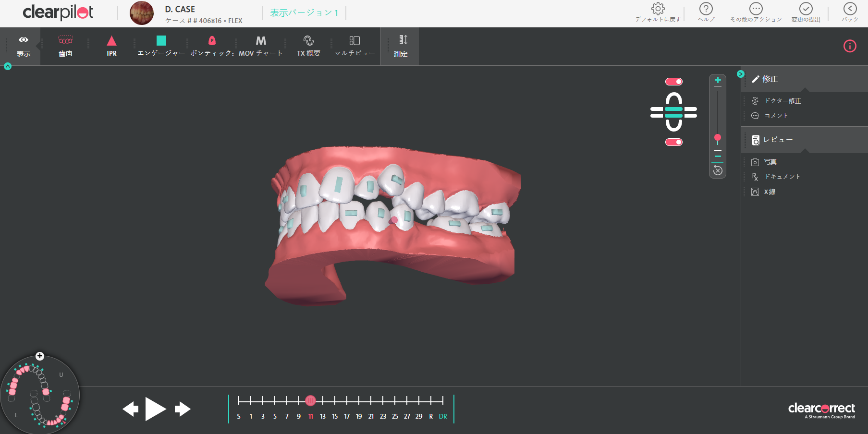Jump to stage 29 on timeline
This screenshot has height=434, width=868.
point(419,416)
